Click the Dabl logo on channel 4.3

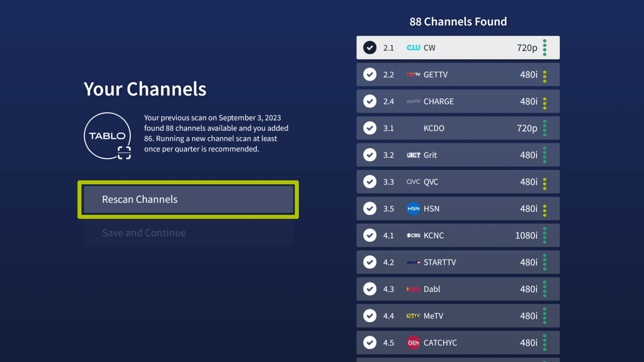pyautogui.click(x=413, y=289)
